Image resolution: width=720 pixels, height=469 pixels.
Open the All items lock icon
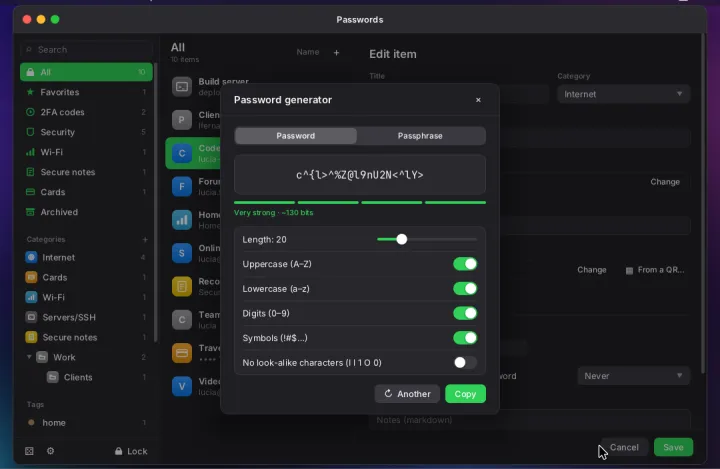click(x=30, y=72)
